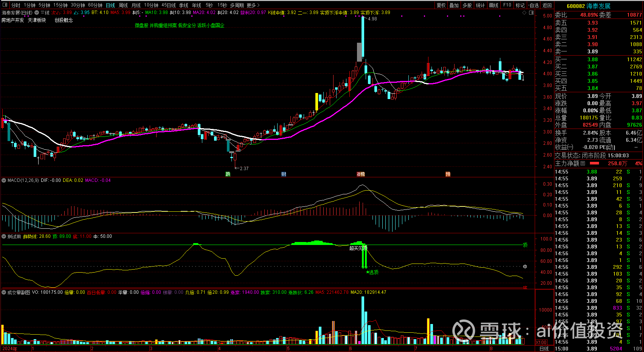Click the 多股 multi-stock button
Viewport: 644px width, 352px height.
click(467, 5)
